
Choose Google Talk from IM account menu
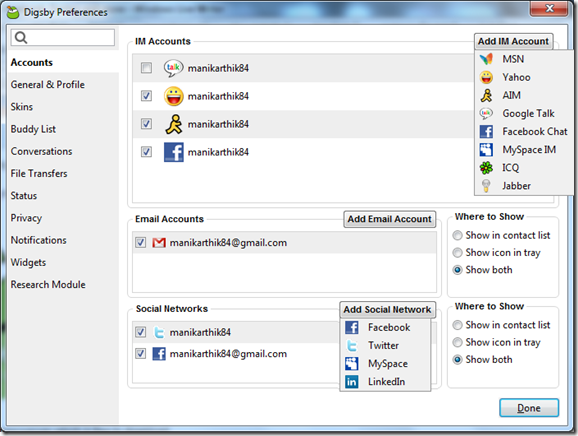coord(523,113)
